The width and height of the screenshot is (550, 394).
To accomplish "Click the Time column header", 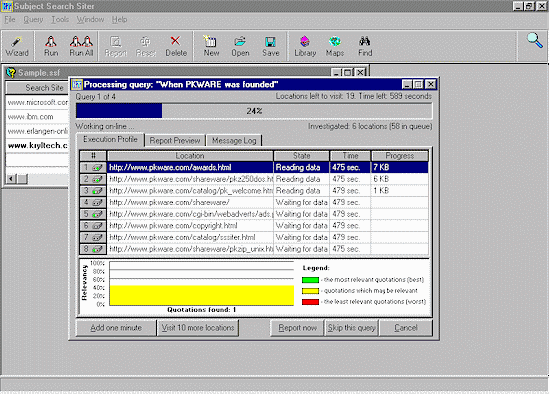I will (350, 156).
